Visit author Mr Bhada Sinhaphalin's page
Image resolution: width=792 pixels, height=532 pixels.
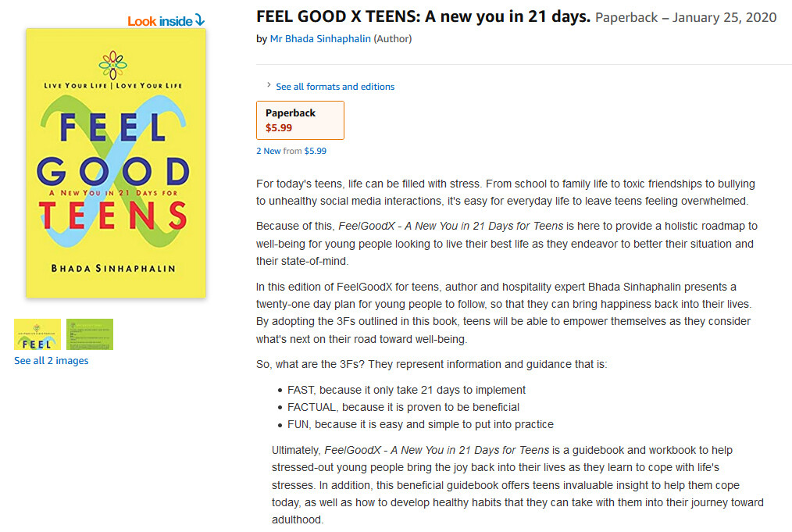pyautogui.click(x=320, y=39)
